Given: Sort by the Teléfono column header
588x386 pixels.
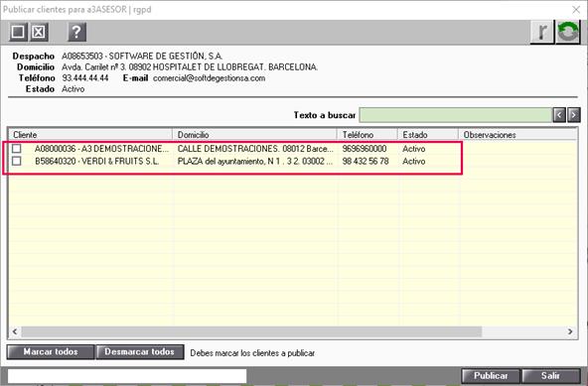Looking at the screenshot, I should (367, 135).
